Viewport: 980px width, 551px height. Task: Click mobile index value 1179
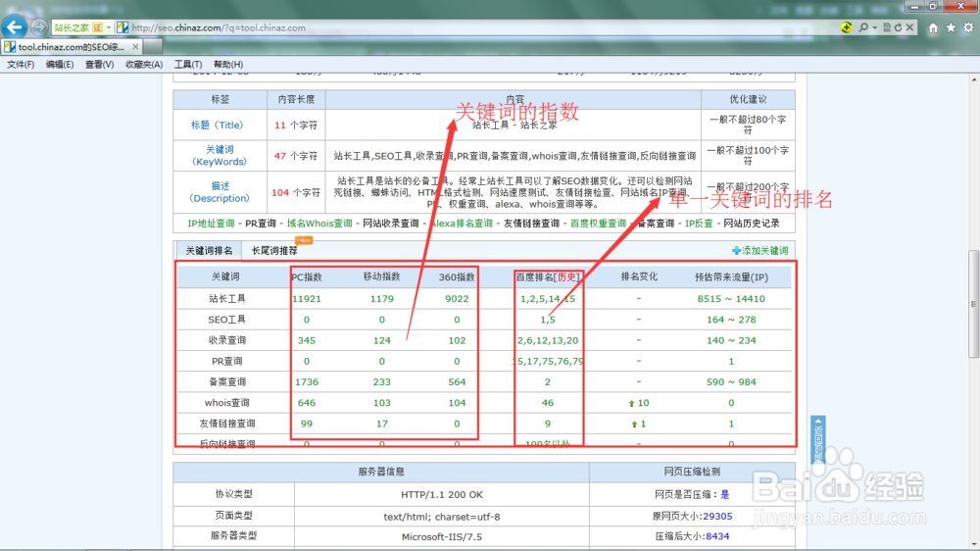pos(381,299)
